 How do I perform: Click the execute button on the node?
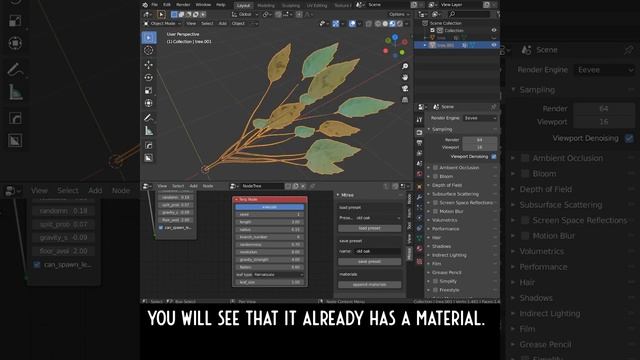270,207
